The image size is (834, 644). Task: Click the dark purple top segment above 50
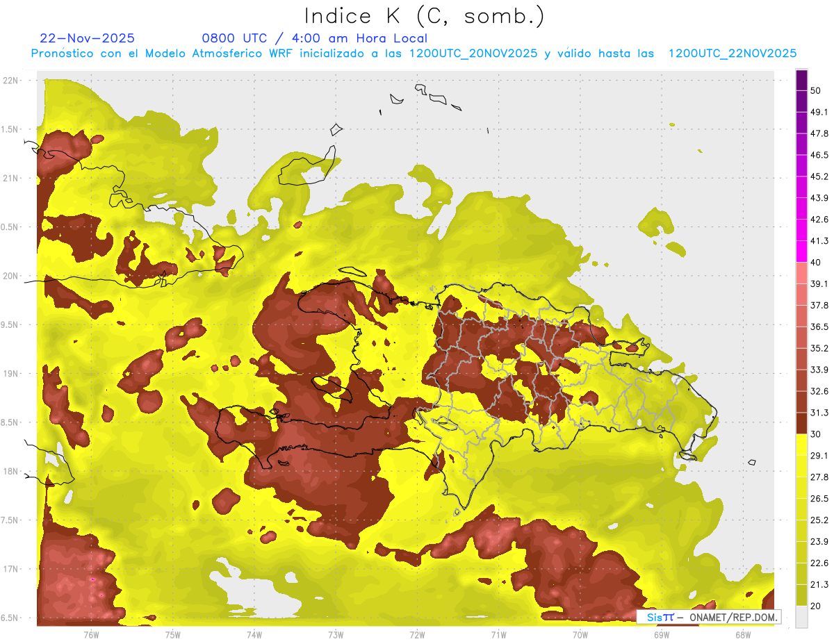(802, 81)
